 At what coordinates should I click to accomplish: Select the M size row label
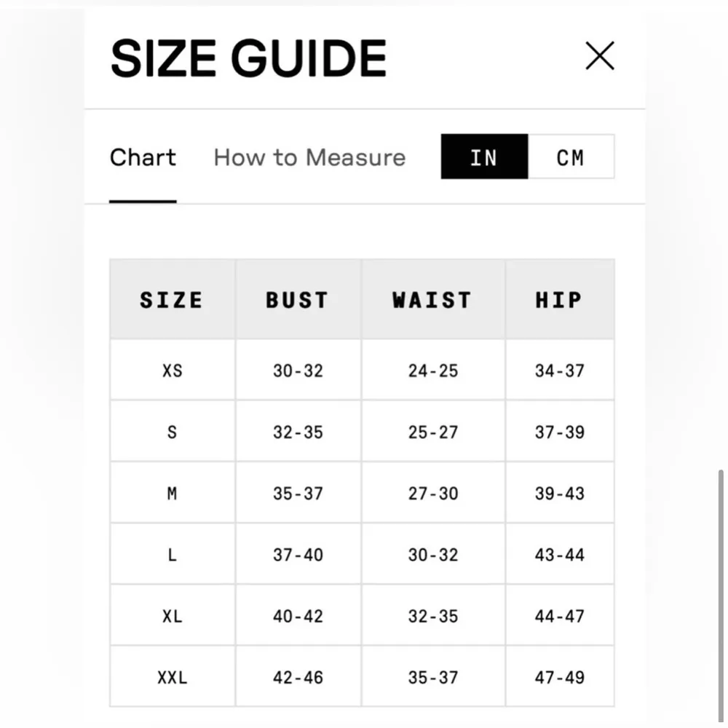point(172,494)
